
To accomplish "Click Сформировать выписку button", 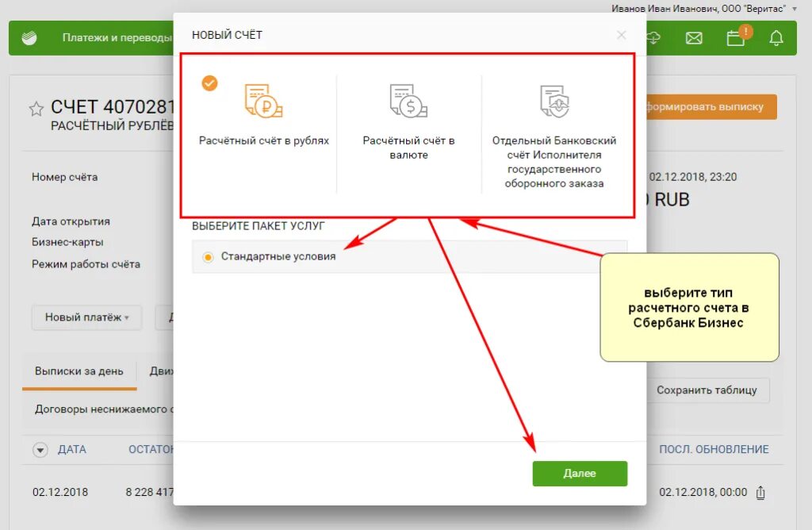I will coord(711,107).
